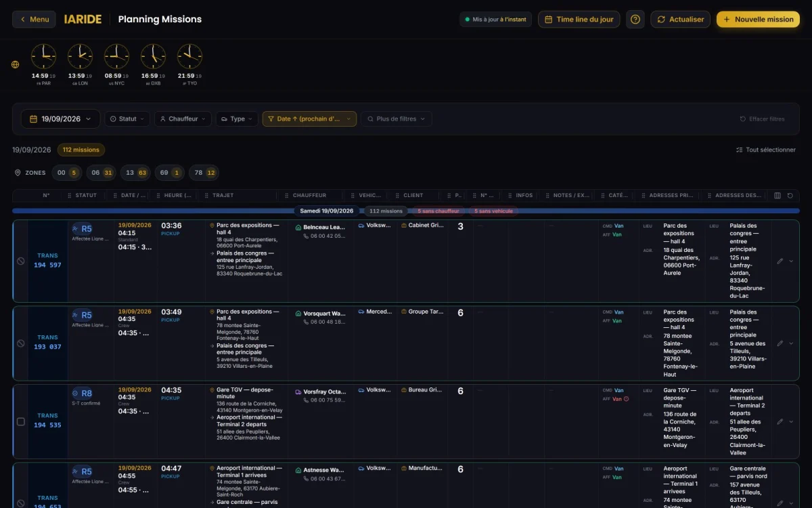Toggle zone 06 filter chip
Viewport: 812px width, 508px height.
click(x=101, y=173)
